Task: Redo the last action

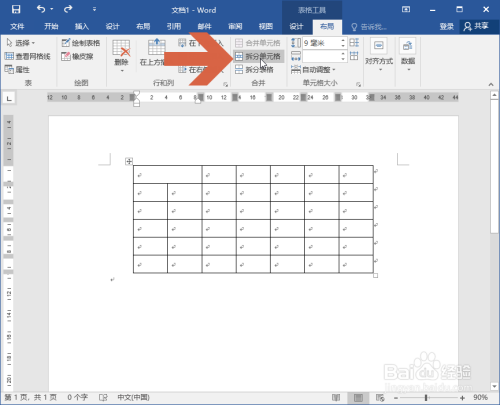Action: 68,9
